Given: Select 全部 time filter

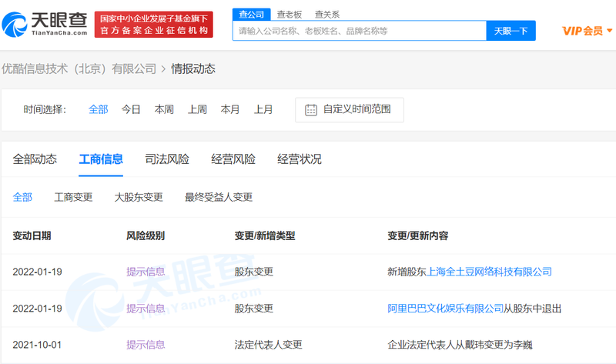Looking at the screenshot, I should 99,109.
